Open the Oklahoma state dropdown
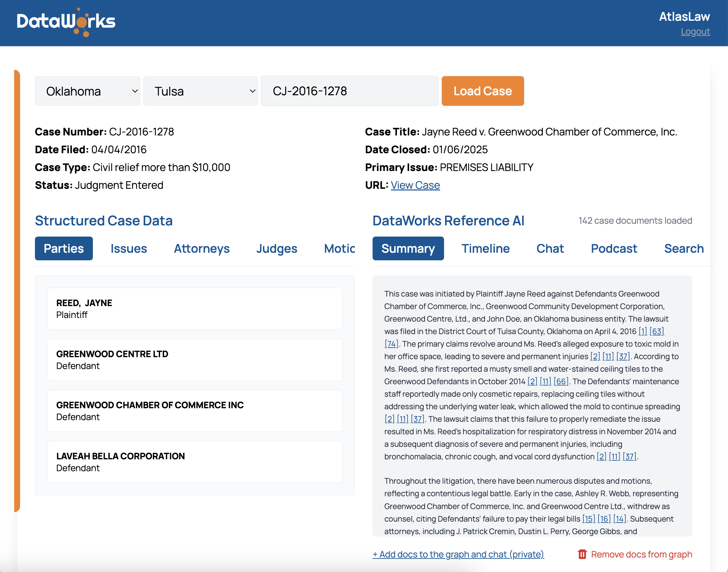Screen dimensions: 728x572 (87, 91)
